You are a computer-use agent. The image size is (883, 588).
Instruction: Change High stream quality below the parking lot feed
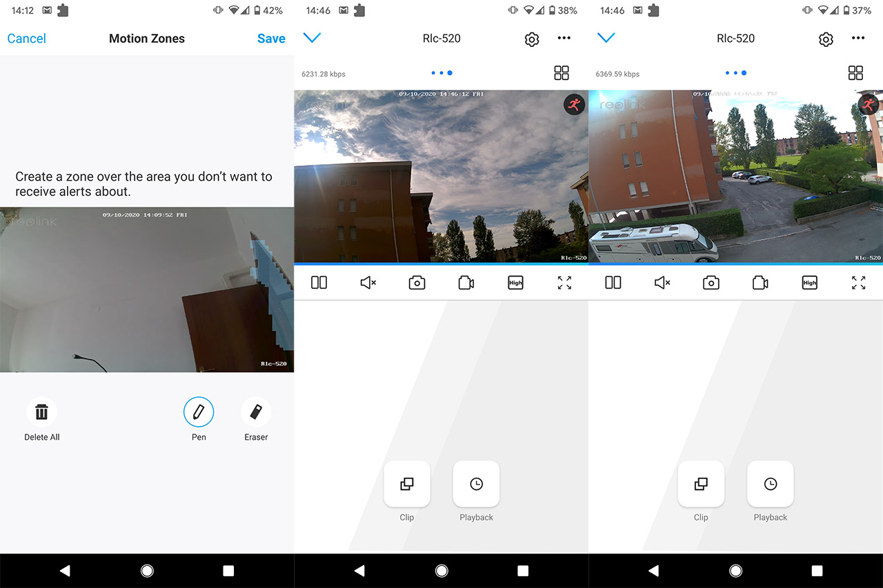coord(809,283)
